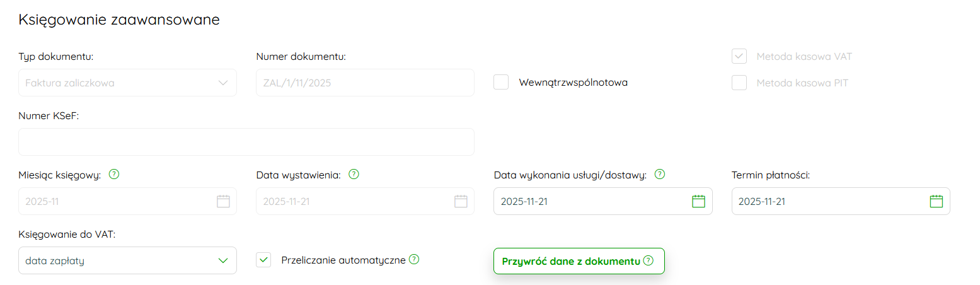980x285 pixels.
Task: Open calendar for Data wykonania usługi/dostawy
Action: click(x=698, y=202)
